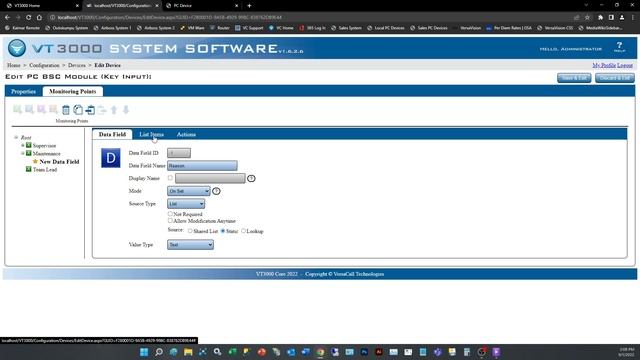This screenshot has height=360, width=640.
Task: Click the import arrow toolbar icon
Action: click(x=90, y=110)
